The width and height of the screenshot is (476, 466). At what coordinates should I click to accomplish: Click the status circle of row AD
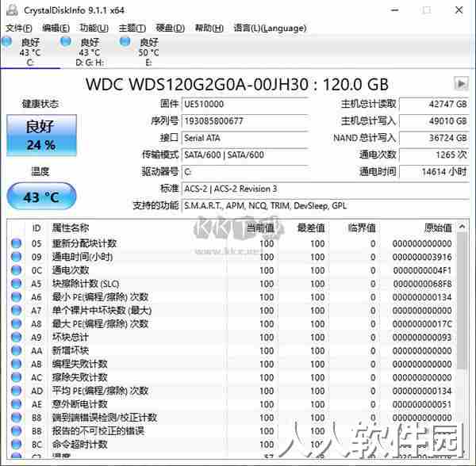point(17,391)
